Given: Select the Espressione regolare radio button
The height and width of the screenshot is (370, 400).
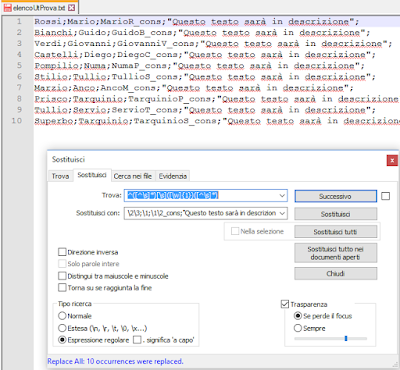Looking at the screenshot, I should tap(62, 340).
